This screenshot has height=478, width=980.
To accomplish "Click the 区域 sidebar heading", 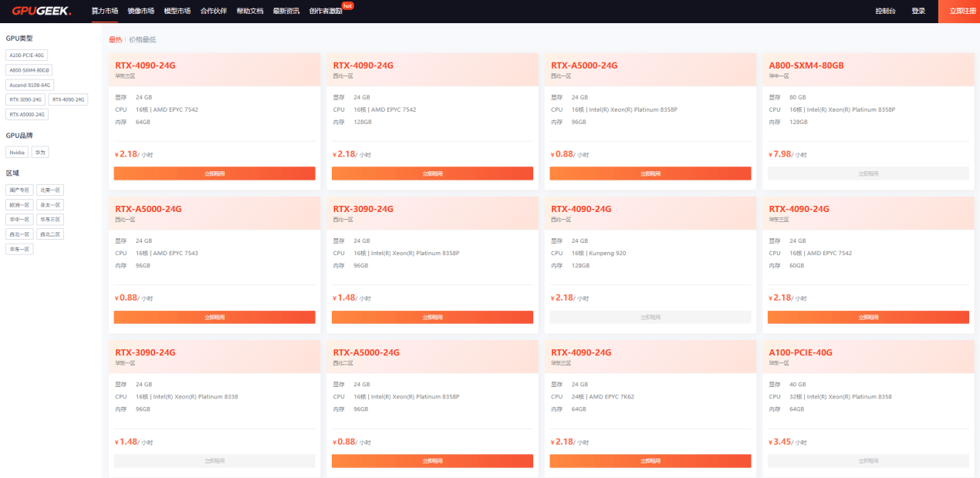I will tap(12, 173).
